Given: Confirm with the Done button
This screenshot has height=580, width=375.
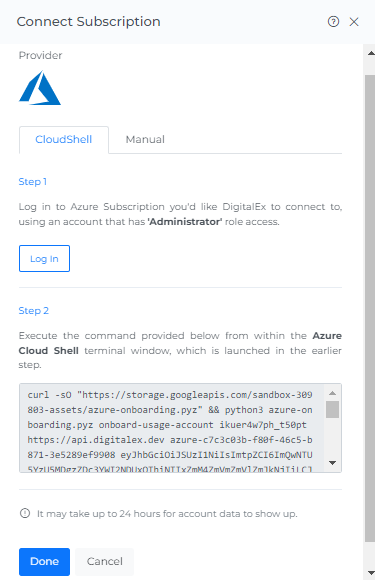Looking at the screenshot, I should tap(44, 562).
